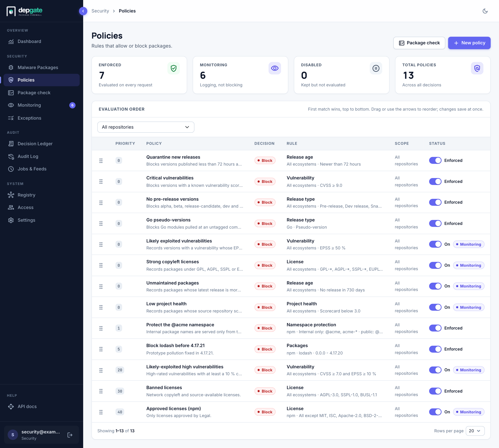Open Exceptions in the sidebar

click(41, 118)
